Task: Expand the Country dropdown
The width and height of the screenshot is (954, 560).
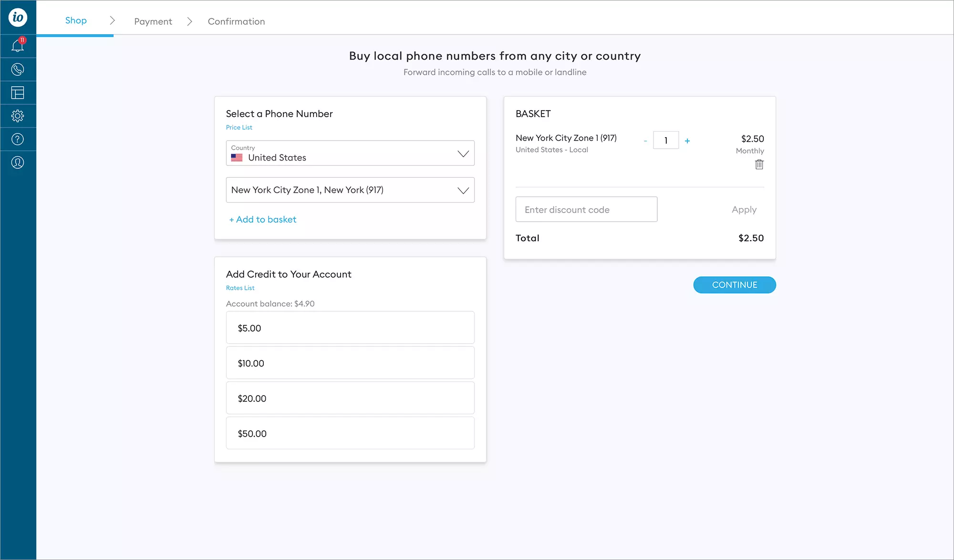Action: [350, 153]
